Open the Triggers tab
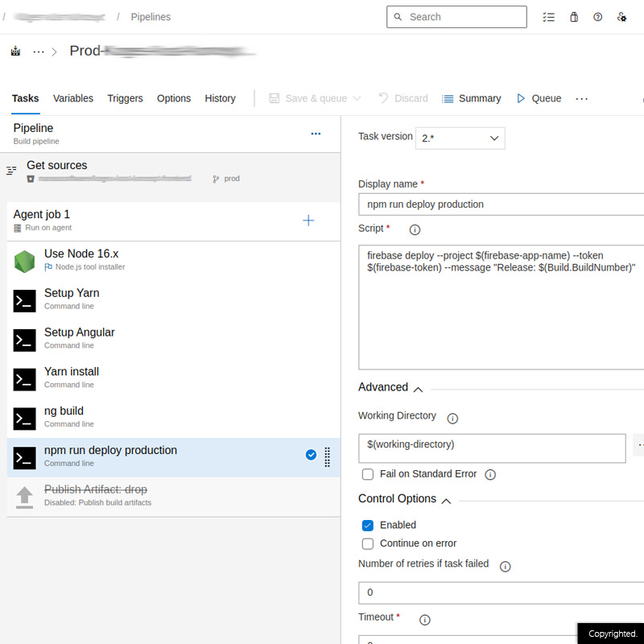Image resolution: width=644 pixels, height=644 pixels. 125,98
